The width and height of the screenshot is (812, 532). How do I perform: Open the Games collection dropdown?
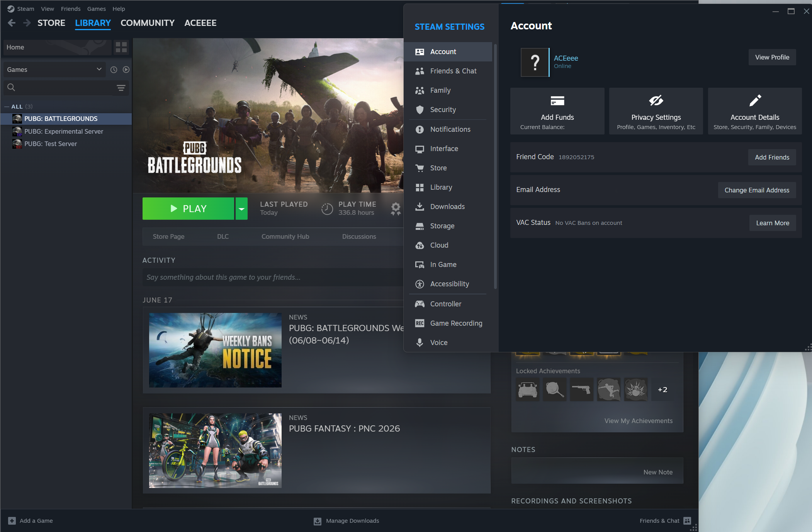[x=54, y=70]
